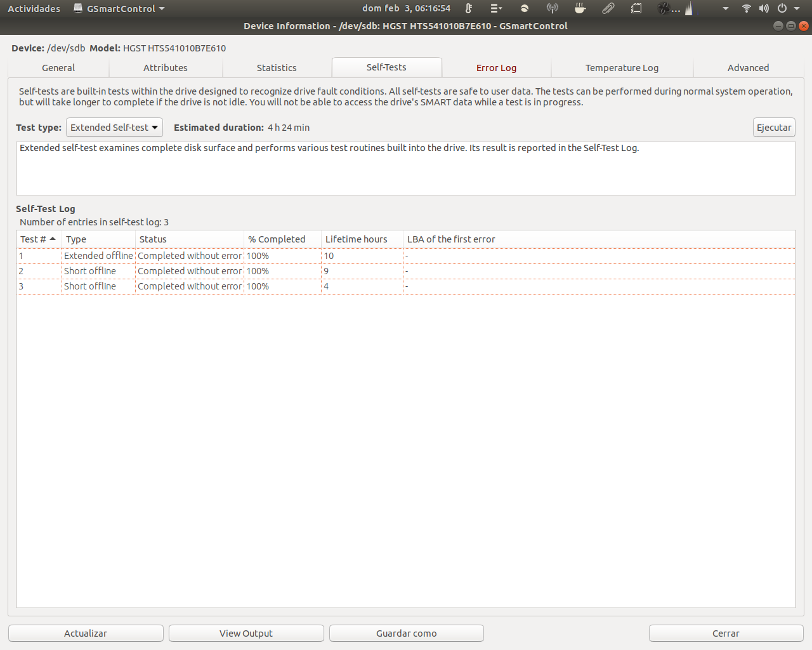812x650 pixels.
Task: Select the Short offline row with test number 3
Action: 406,286
